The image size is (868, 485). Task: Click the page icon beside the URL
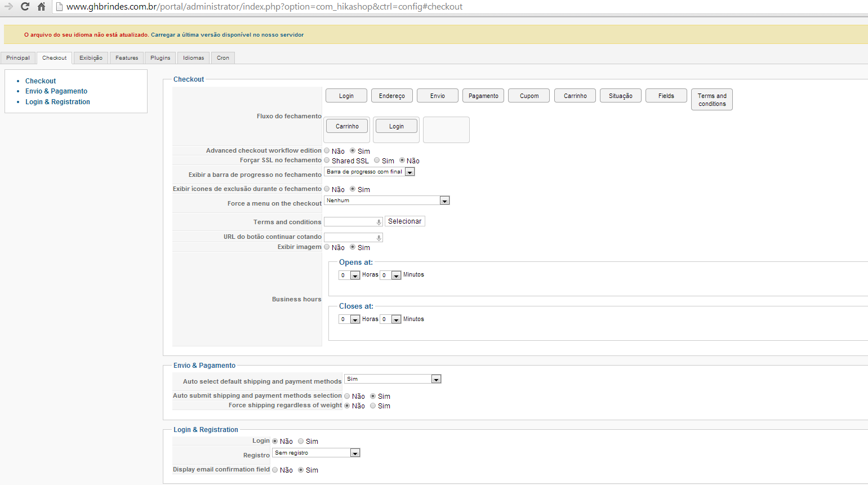pos(59,7)
